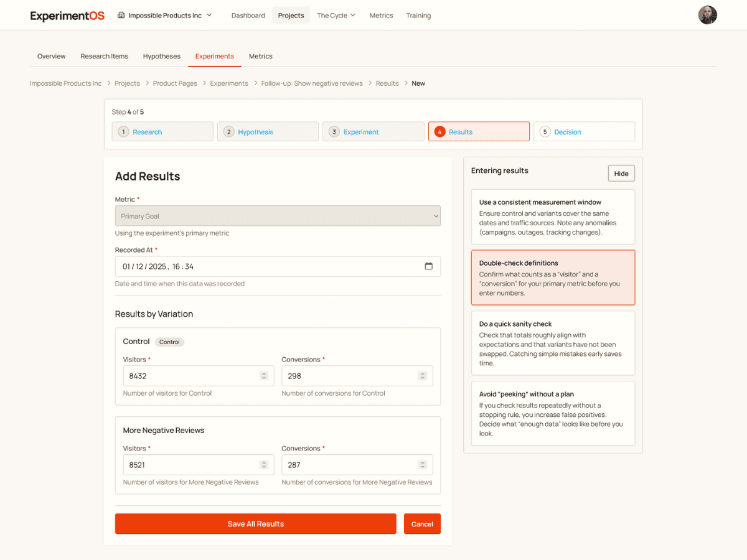Screen dimensions: 747x560
Task: Open the Training page from the top menu
Action: (x=418, y=15)
